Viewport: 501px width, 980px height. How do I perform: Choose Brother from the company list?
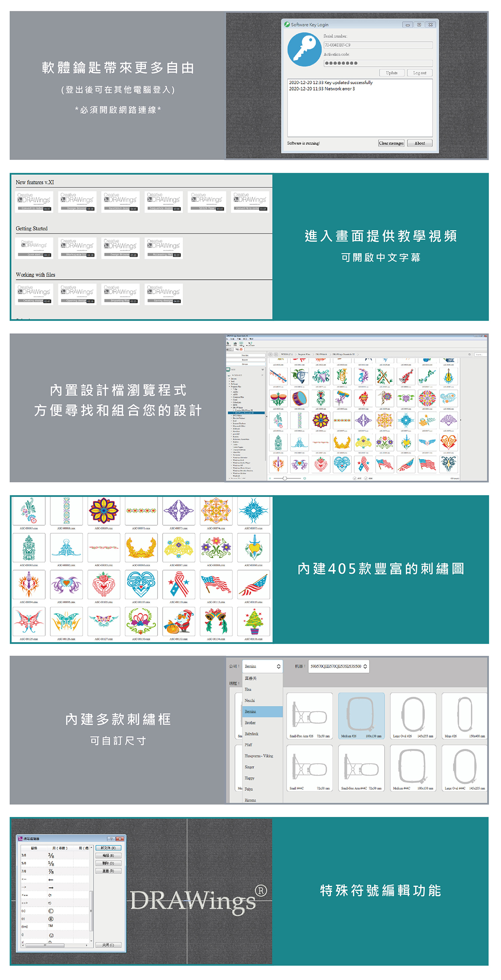coord(263,723)
